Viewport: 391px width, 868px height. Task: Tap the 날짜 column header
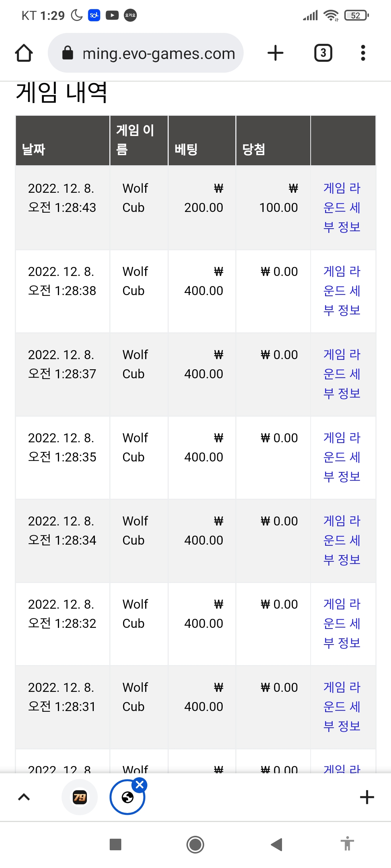34,149
